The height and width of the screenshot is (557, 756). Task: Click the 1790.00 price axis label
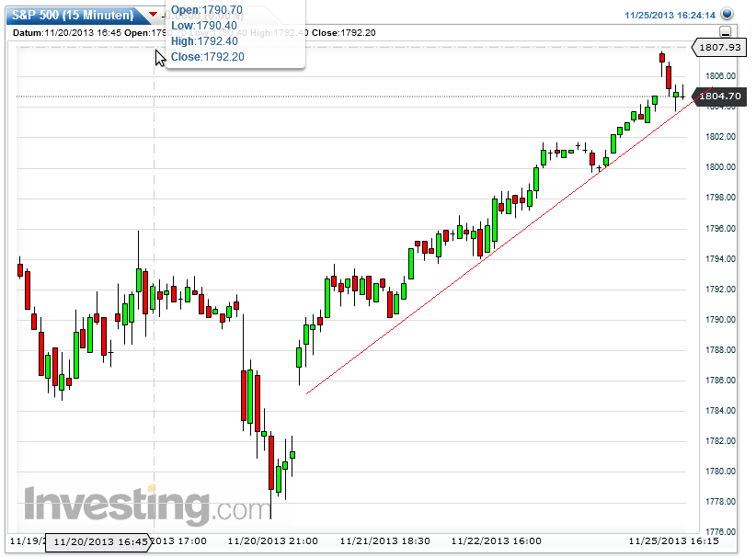[x=720, y=320]
